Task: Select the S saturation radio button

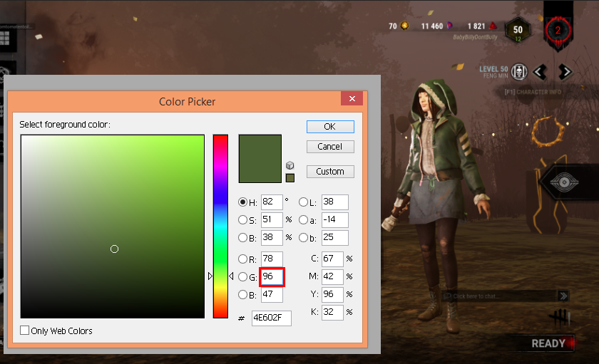Action: tap(242, 220)
